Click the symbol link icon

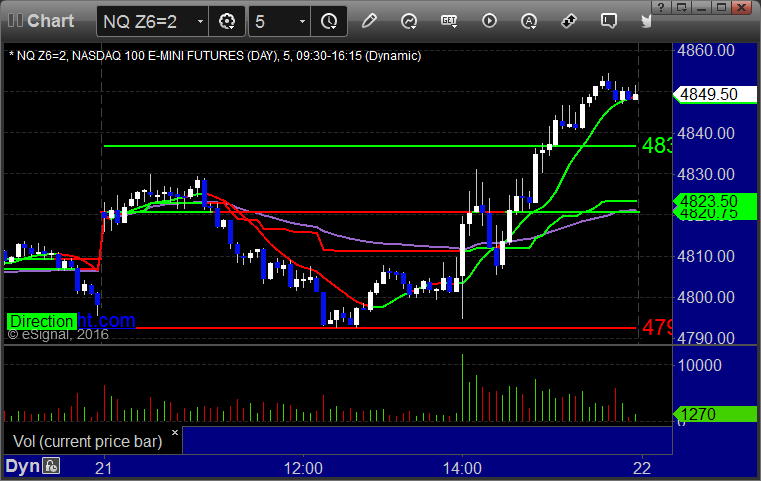point(568,21)
